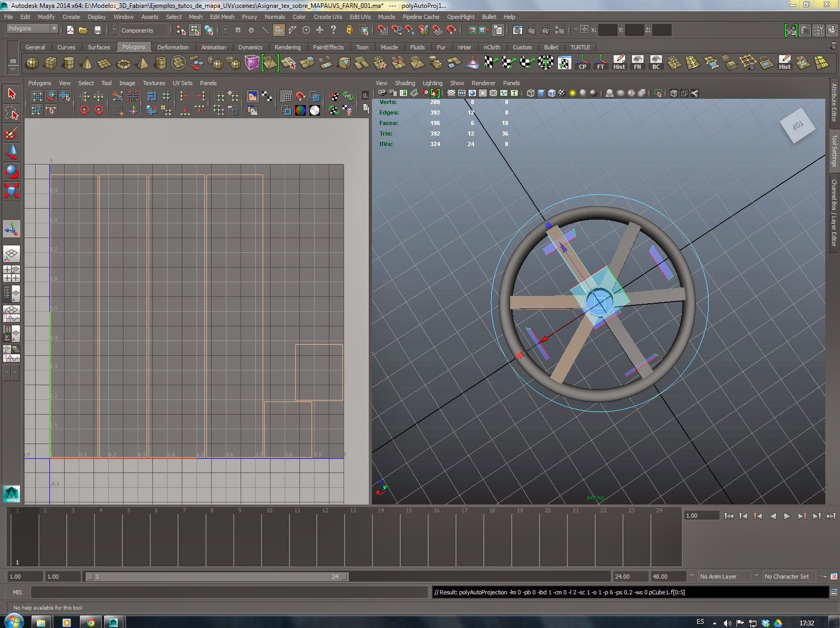Viewport: 840px width, 628px height.
Task: Select the arrow Select tool in toolbox
Action: 12,94
